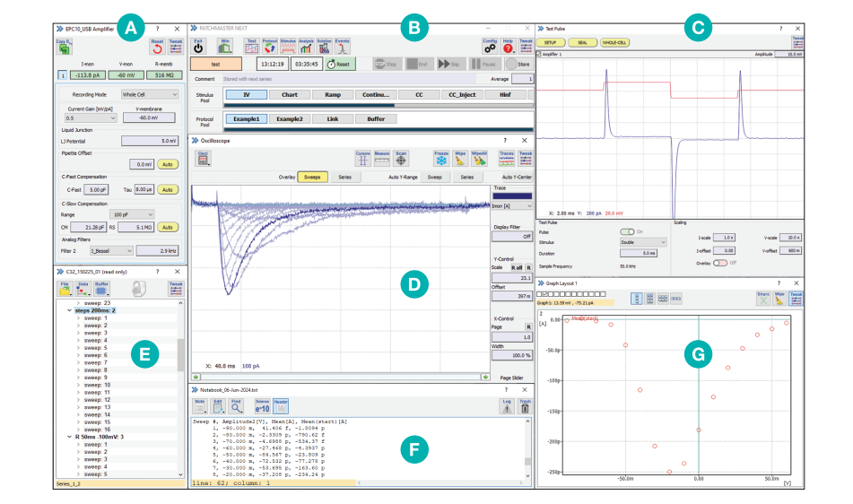Open the Test pulse toolbar icon
The width and height of the screenshot is (853, 504).
click(x=251, y=47)
